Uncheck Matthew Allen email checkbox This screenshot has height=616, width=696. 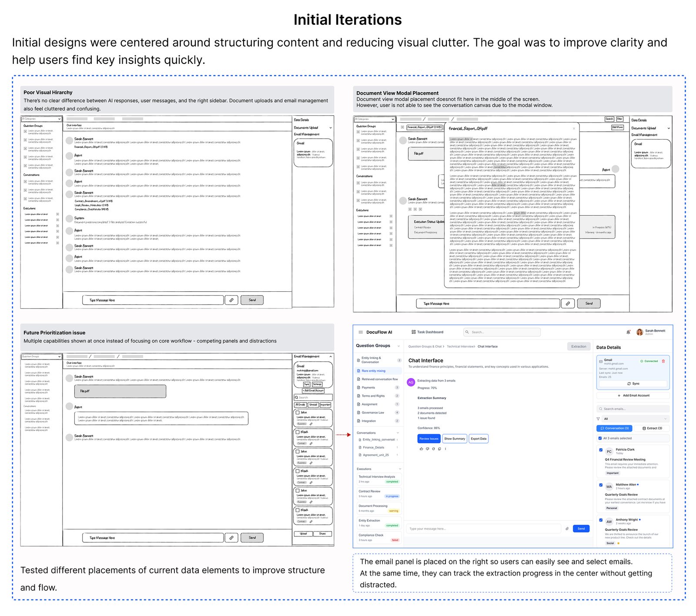(601, 485)
